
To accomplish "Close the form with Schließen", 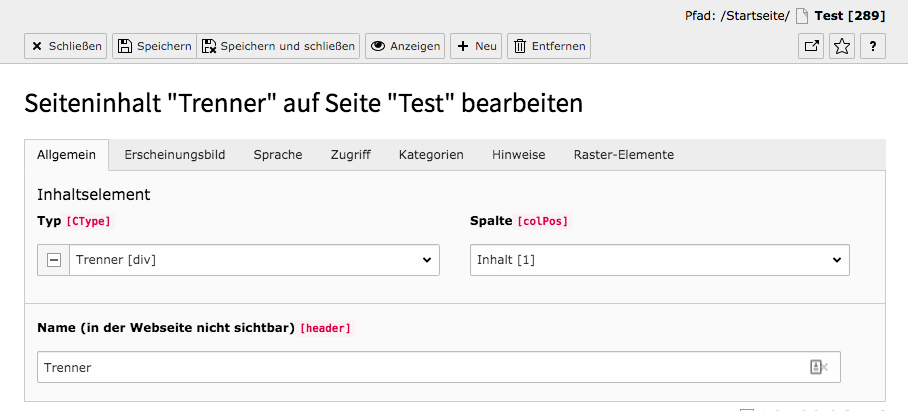I will (x=65, y=46).
